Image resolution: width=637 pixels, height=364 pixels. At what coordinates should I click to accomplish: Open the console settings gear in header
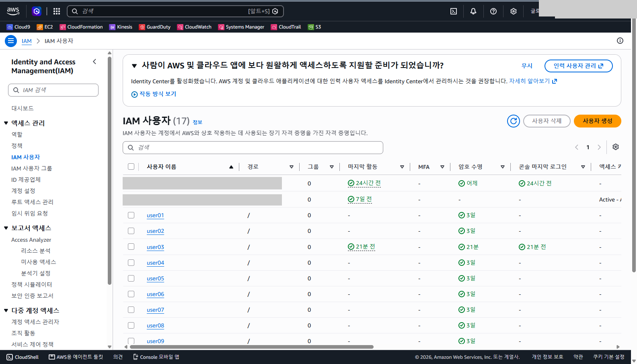(x=514, y=11)
